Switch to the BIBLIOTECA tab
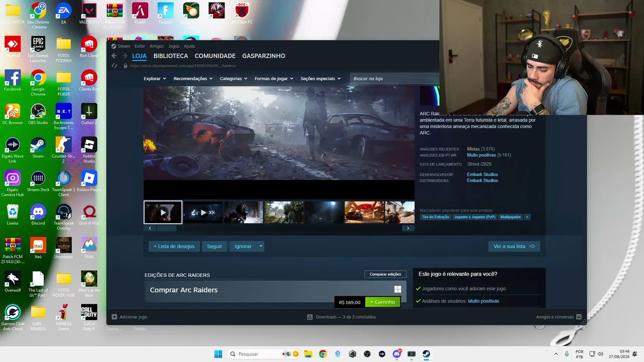The height and width of the screenshot is (362, 644). point(171,56)
